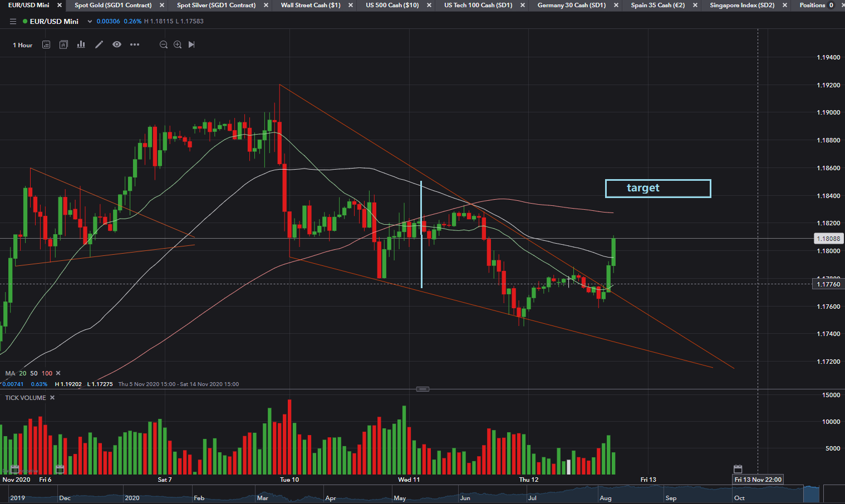Zoom in the chart with plus magnifier
Image resolution: width=845 pixels, height=504 pixels.
click(178, 45)
